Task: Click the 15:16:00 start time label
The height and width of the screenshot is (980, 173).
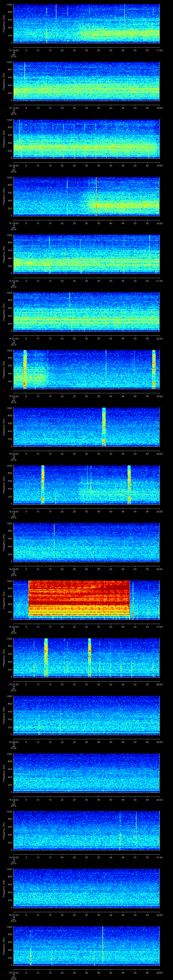Action: click(x=13, y=50)
